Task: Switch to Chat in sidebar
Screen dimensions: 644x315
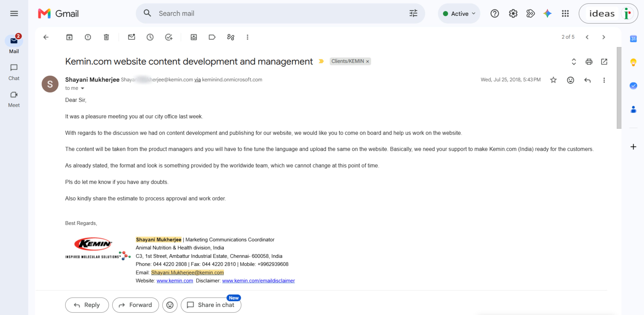Action: (x=14, y=72)
